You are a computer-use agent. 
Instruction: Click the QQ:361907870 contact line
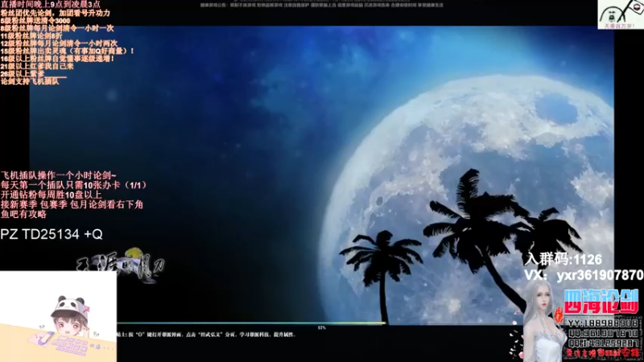tap(602, 333)
